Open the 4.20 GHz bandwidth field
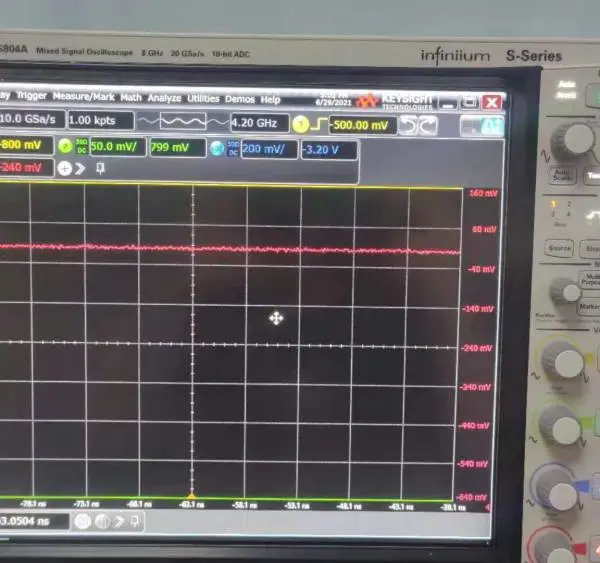Viewport: 600px width, 563px height. pyautogui.click(x=259, y=123)
